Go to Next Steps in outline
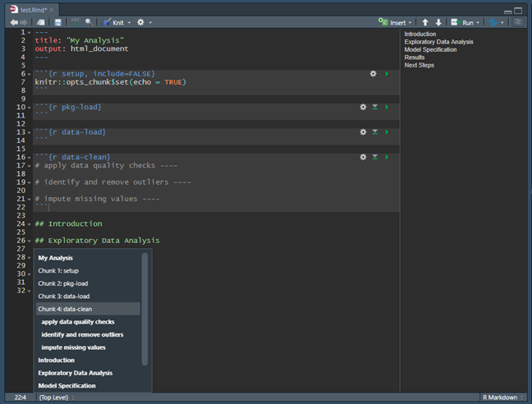This screenshot has width=532, height=404. [x=419, y=65]
